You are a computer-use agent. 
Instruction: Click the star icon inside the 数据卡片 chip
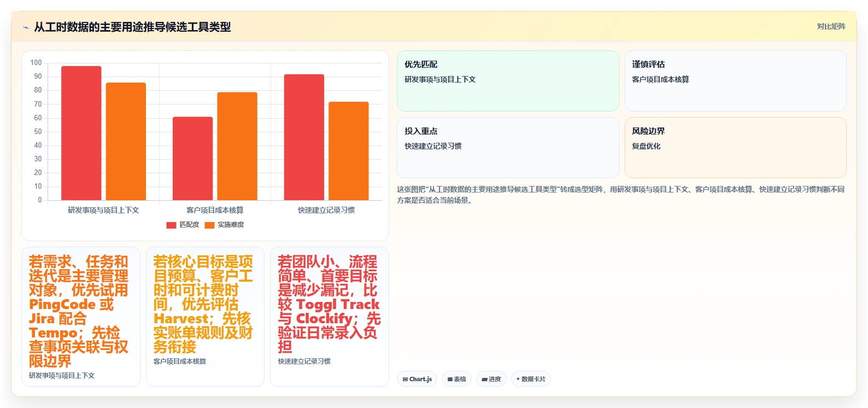518,379
